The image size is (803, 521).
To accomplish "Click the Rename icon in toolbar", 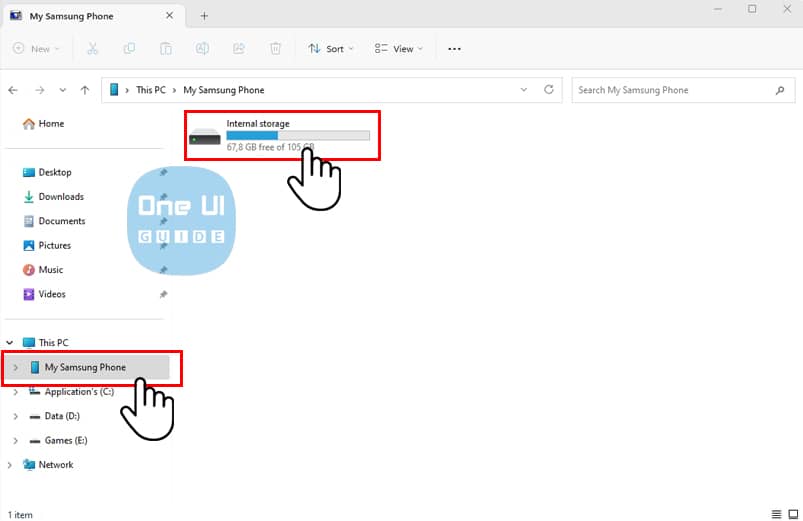I will pyautogui.click(x=202, y=48).
